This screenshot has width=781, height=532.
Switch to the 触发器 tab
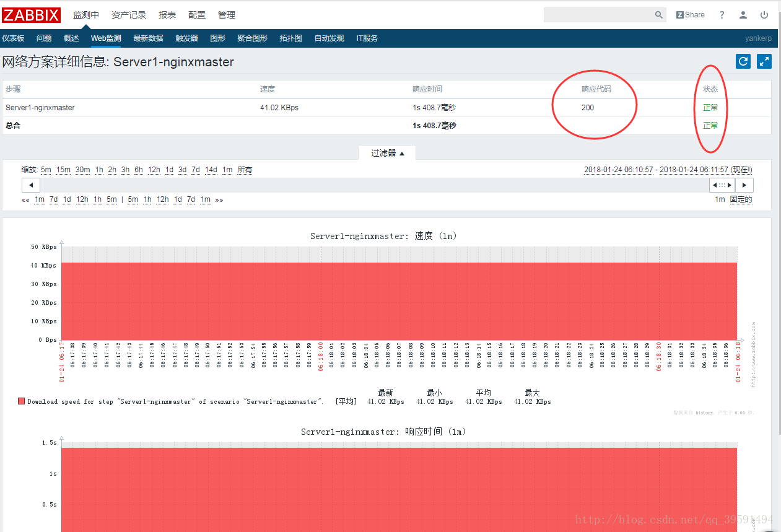(186, 38)
